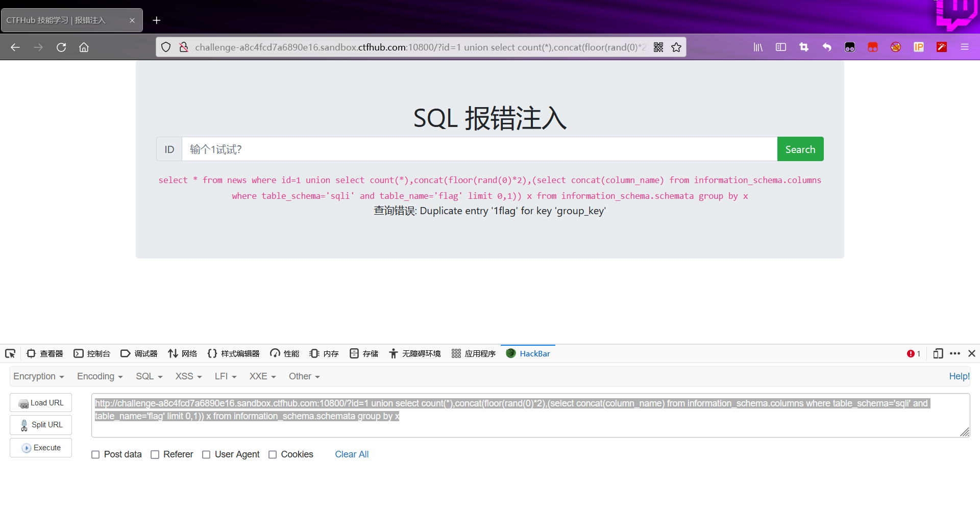Screen dimensions: 980x514
Task: Open the 网络 network tab
Action: (183, 353)
